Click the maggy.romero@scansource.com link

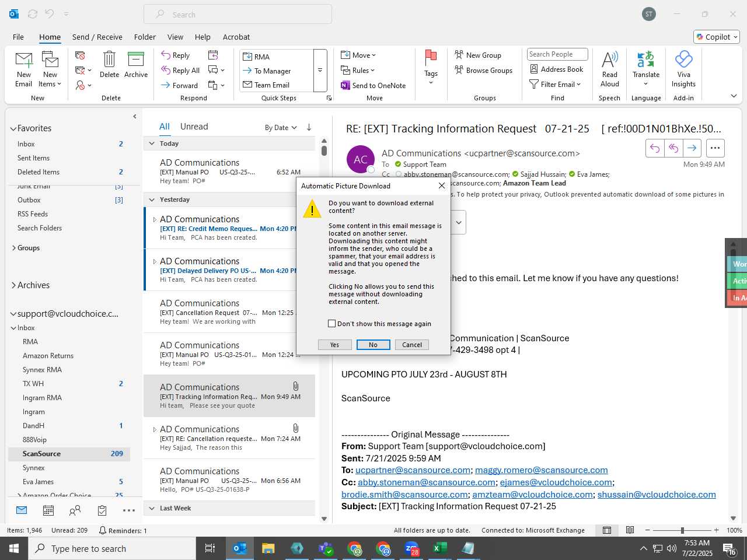pyautogui.click(x=542, y=470)
